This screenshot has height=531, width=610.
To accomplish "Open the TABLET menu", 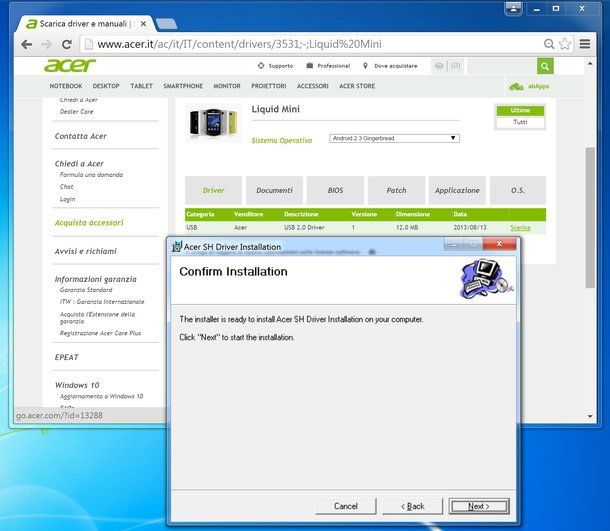I will coord(141,86).
